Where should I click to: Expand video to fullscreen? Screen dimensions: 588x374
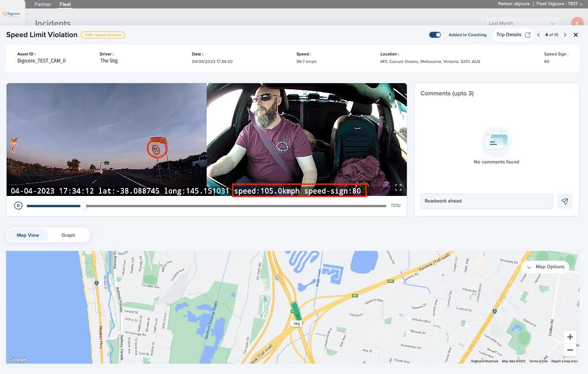(398, 188)
